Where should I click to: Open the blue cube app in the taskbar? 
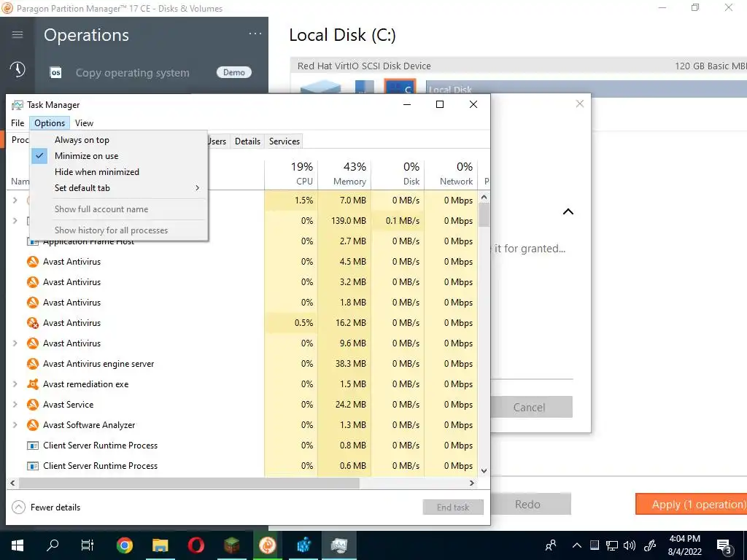click(303, 545)
